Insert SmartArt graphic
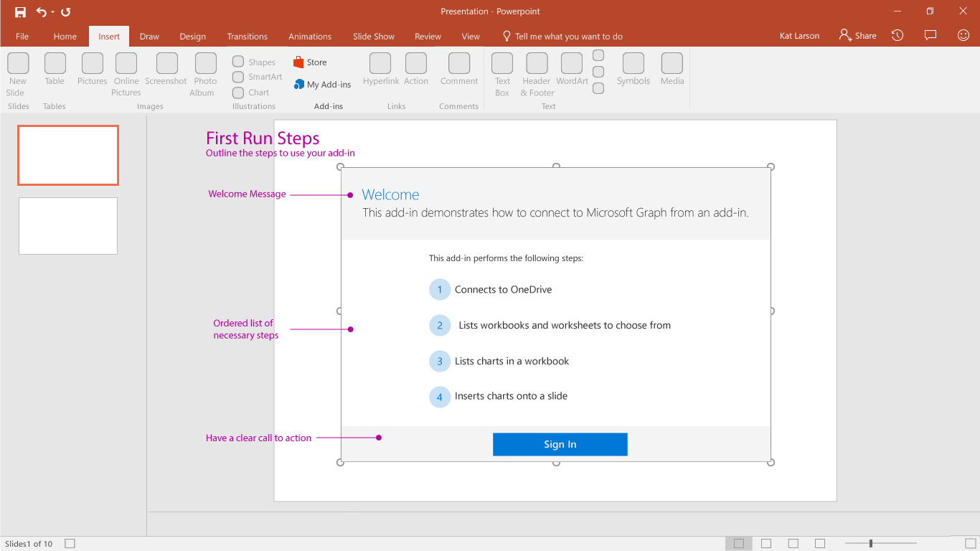This screenshot has width=980, height=551. coord(258,77)
